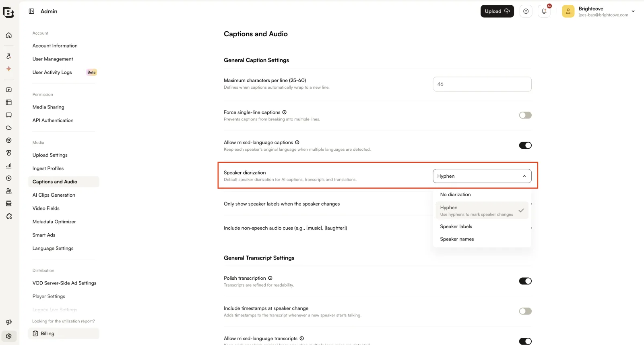Click the info icon next to Allow mixed-language captions
The width and height of the screenshot is (644, 345).
(x=297, y=143)
